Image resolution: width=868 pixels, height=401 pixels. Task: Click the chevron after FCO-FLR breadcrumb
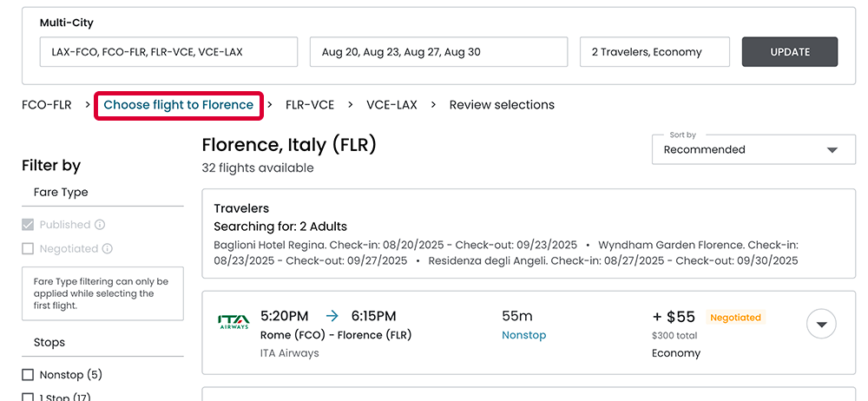click(x=89, y=105)
